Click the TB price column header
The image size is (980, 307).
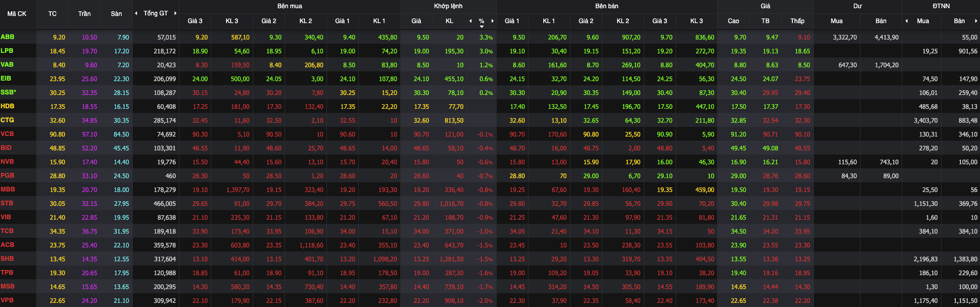coord(765,21)
